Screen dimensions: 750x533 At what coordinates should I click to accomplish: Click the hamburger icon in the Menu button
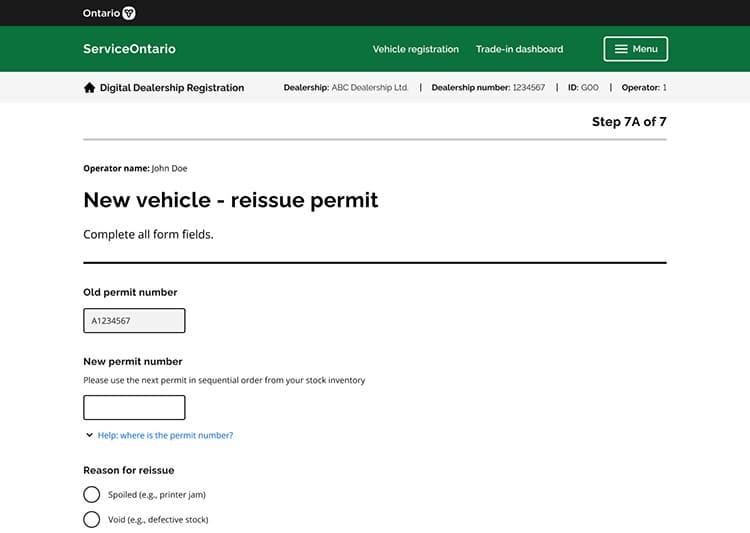tap(621, 49)
